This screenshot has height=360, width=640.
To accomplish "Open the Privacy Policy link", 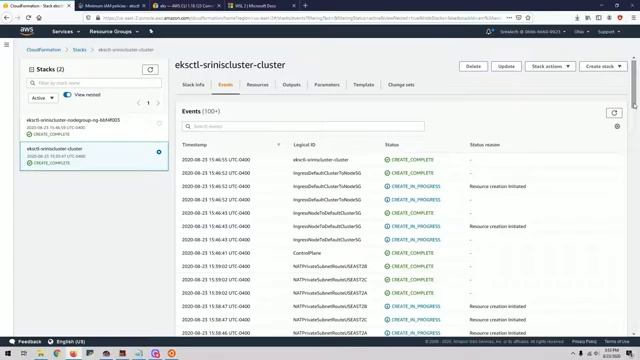I will click(584, 342).
